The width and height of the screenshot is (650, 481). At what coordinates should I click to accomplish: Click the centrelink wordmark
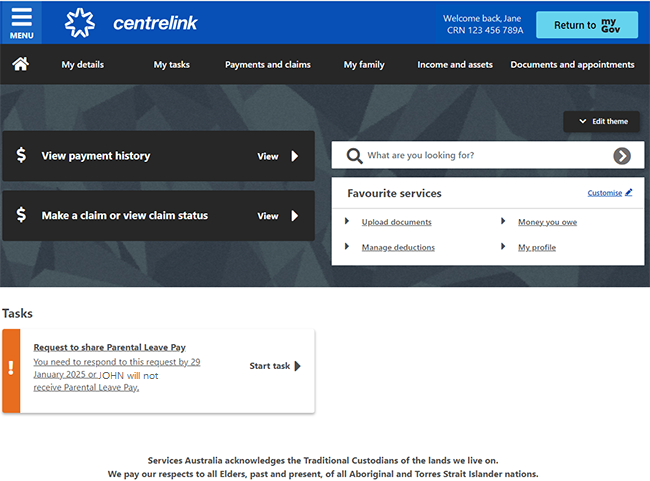click(155, 23)
